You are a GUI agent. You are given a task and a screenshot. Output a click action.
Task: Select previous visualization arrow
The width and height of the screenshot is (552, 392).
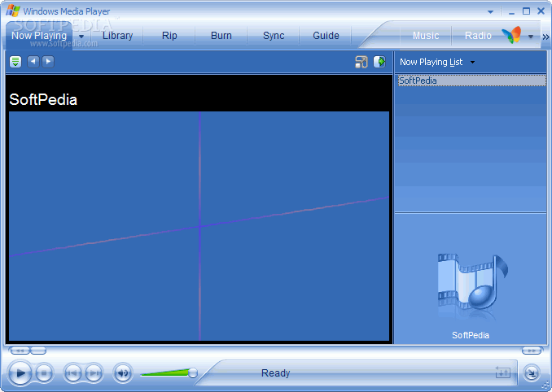point(33,62)
